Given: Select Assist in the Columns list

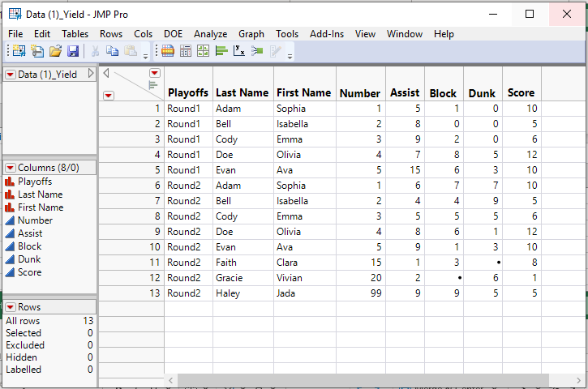Looking at the screenshot, I should point(30,233).
